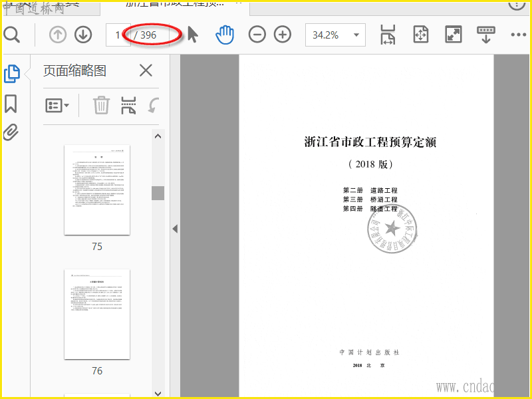Open the more tools ellipsis menu
Viewport: 532px width, 399px height.
coord(519,35)
